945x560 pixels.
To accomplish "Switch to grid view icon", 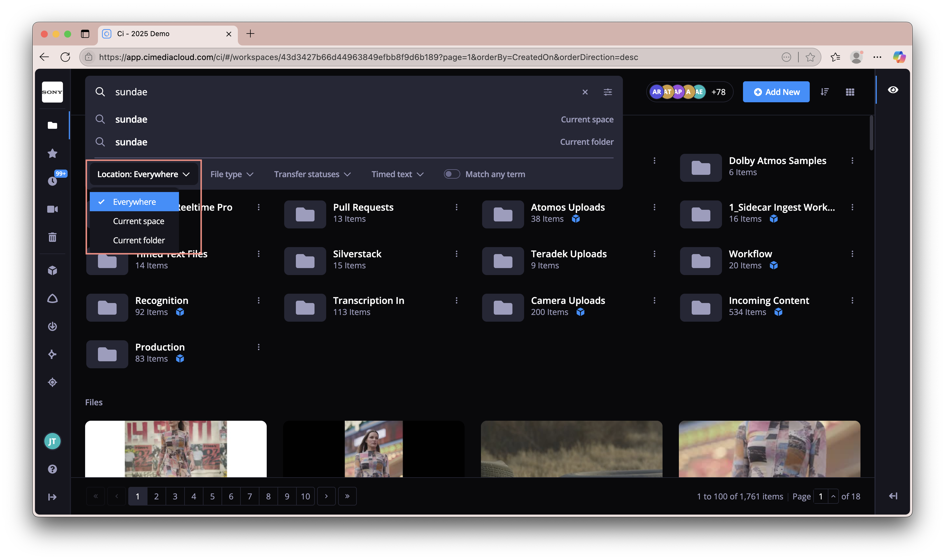I will click(x=850, y=92).
